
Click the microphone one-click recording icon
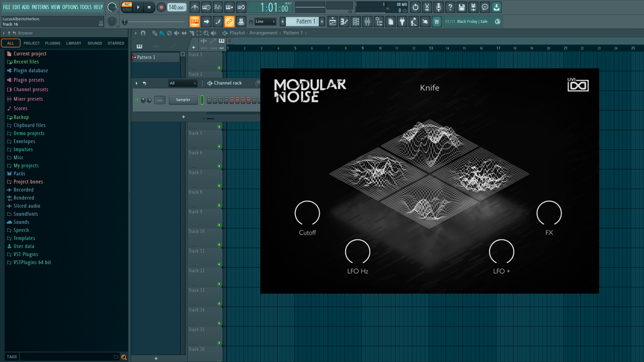438,7
